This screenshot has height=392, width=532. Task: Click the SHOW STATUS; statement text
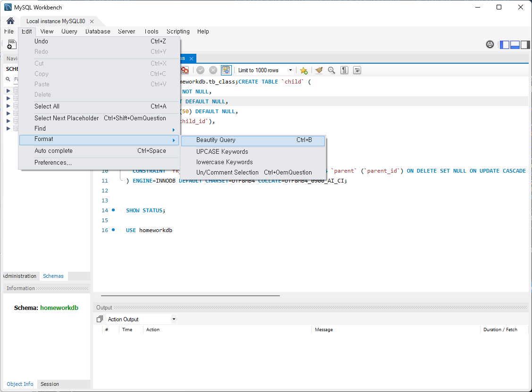pyautogui.click(x=145, y=210)
